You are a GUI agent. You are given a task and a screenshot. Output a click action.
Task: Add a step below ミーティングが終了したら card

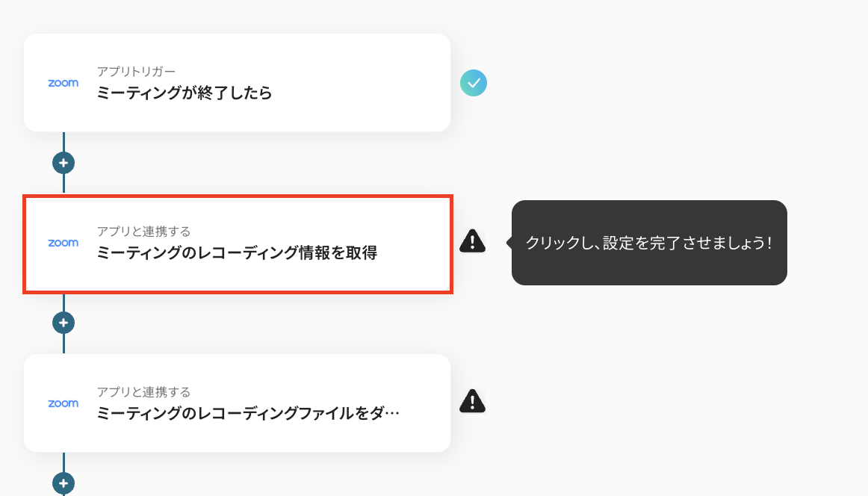(63, 162)
